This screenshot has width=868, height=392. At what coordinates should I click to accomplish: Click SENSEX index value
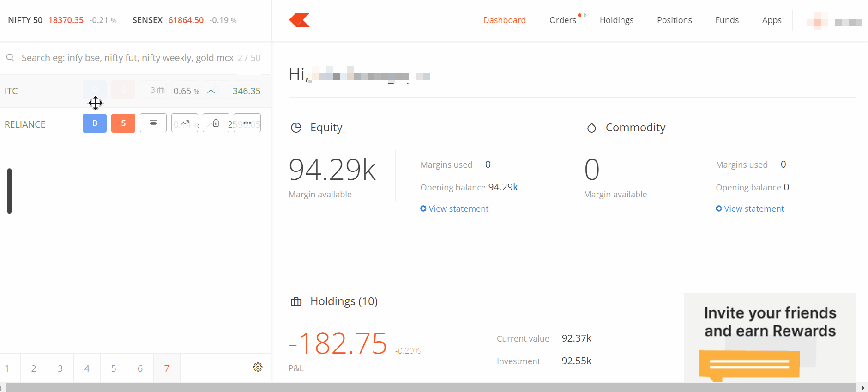click(x=186, y=20)
